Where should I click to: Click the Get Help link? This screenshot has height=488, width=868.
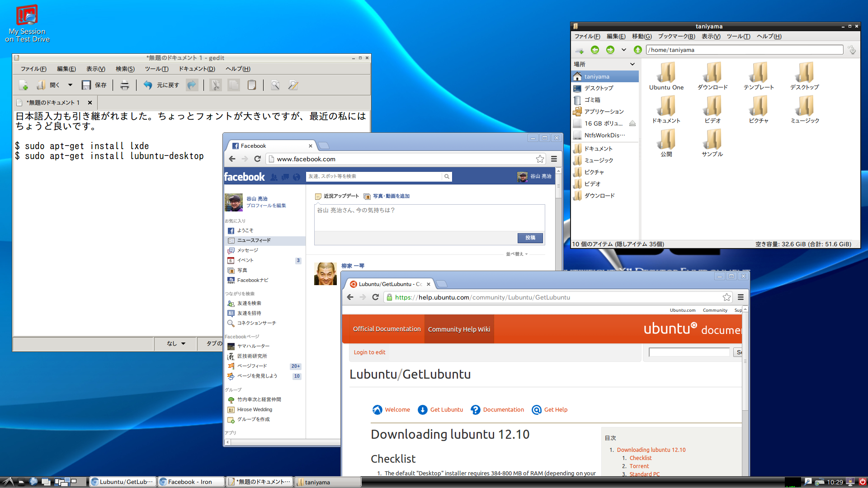(x=556, y=410)
